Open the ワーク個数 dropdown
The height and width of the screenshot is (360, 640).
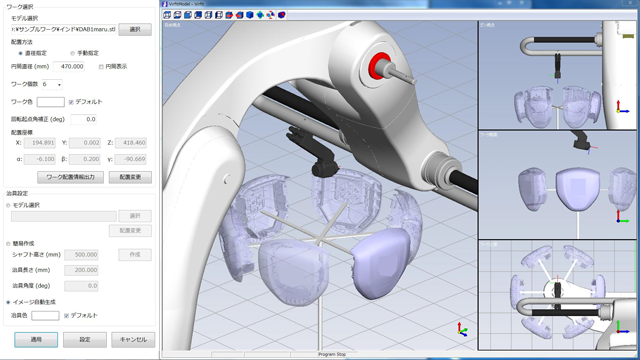(52, 84)
